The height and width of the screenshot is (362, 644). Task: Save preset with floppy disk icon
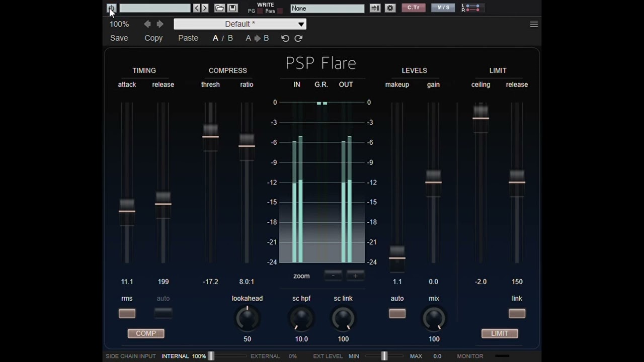pyautogui.click(x=232, y=8)
